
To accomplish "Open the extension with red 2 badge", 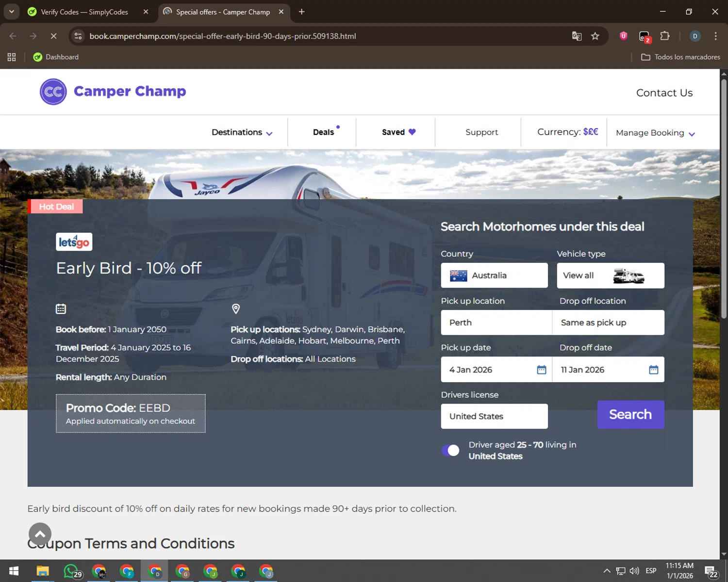I will pos(645,36).
